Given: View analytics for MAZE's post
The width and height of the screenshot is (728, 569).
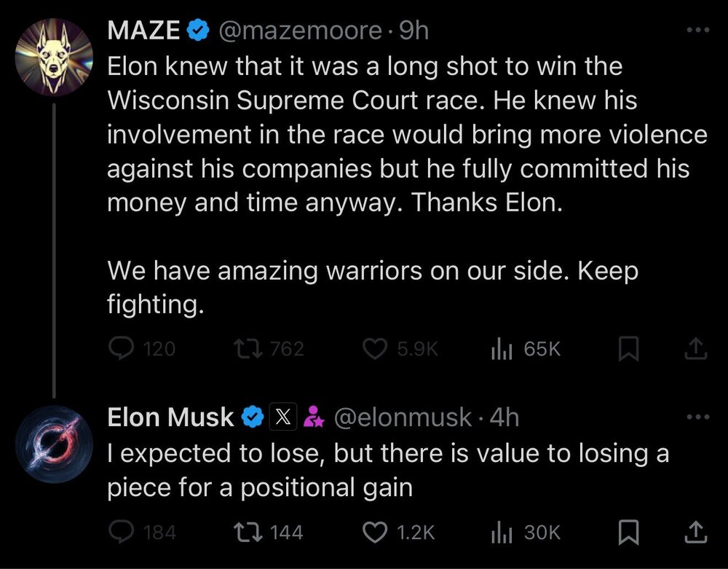Looking at the screenshot, I should (499, 350).
